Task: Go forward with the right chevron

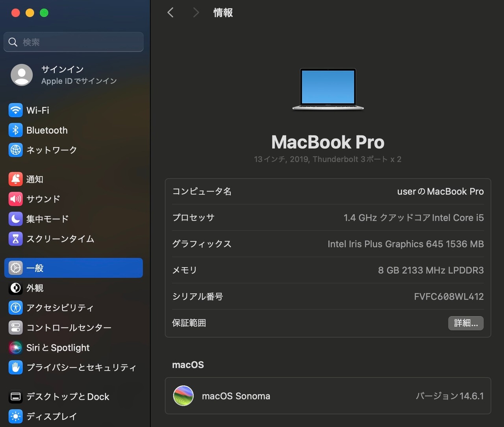Action: tap(196, 13)
